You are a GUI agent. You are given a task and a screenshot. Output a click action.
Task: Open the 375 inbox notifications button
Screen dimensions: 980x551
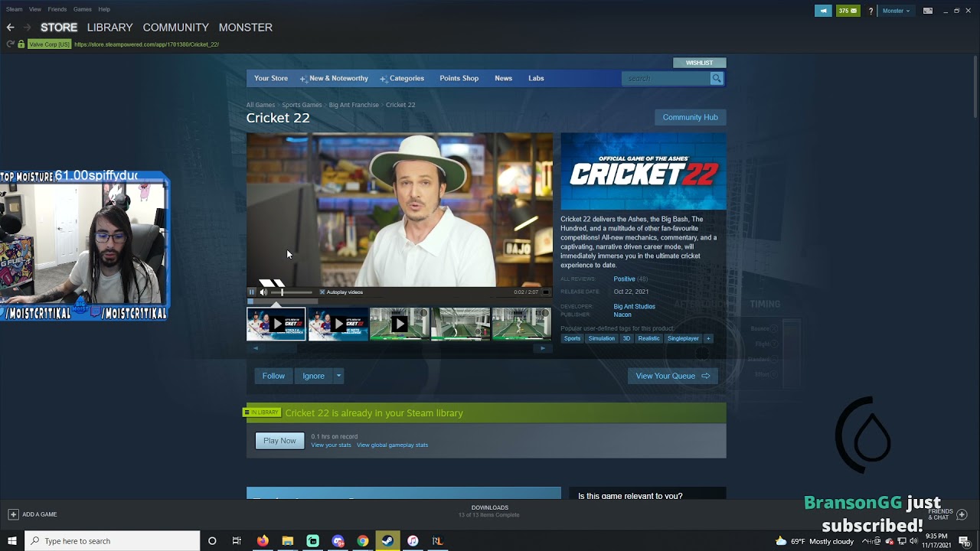pyautogui.click(x=848, y=11)
